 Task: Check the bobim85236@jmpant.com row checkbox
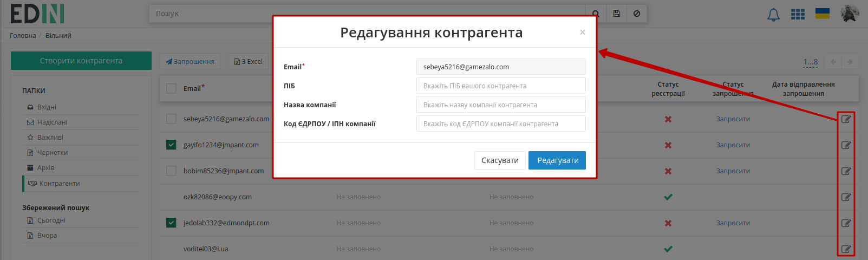pyautogui.click(x=171, y=171)
